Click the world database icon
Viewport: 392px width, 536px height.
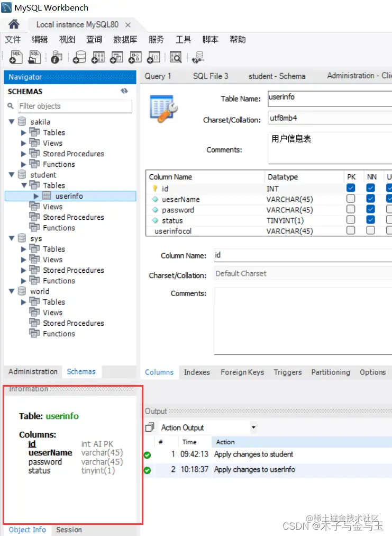22,291
